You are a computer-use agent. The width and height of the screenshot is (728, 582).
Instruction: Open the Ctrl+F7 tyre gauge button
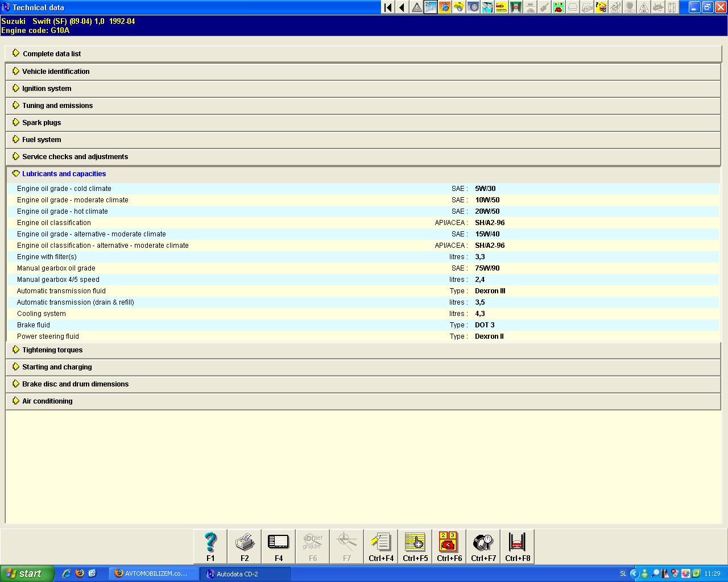click(x=483, y=547)
